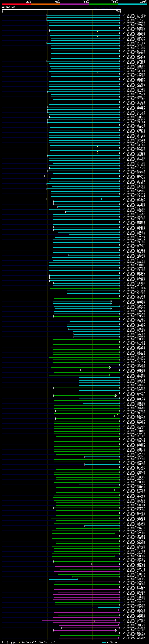The height and width of the screenshot is (644, 149).
Task: Select label UniRef100_P53797
Action: coord(133,64)
